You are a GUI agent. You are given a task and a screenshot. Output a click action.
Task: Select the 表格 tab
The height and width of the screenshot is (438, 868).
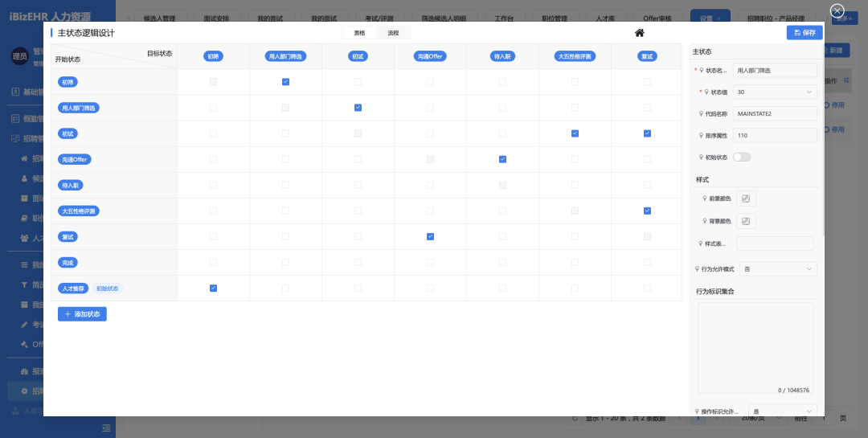tap(359, 33)
